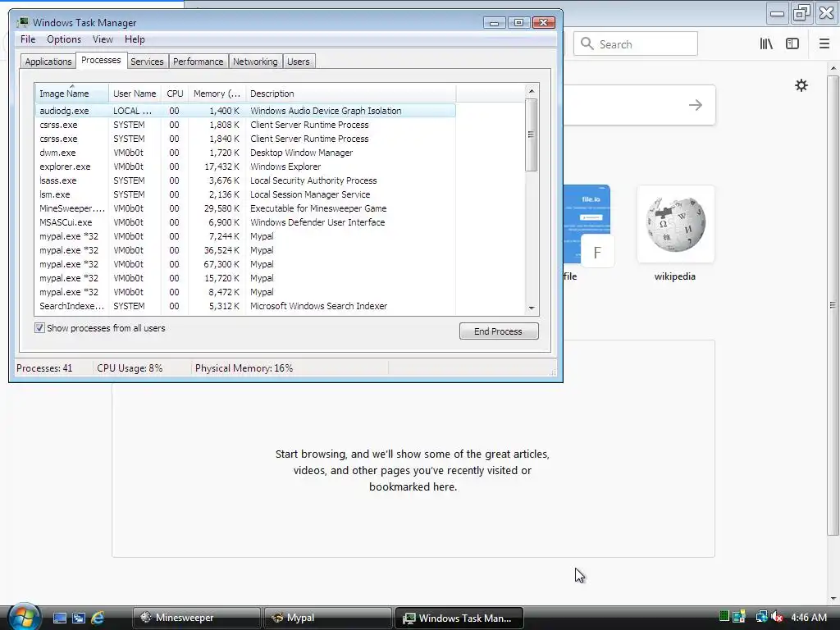
Task: Switch to Networking tab
Action: [255, 62]
